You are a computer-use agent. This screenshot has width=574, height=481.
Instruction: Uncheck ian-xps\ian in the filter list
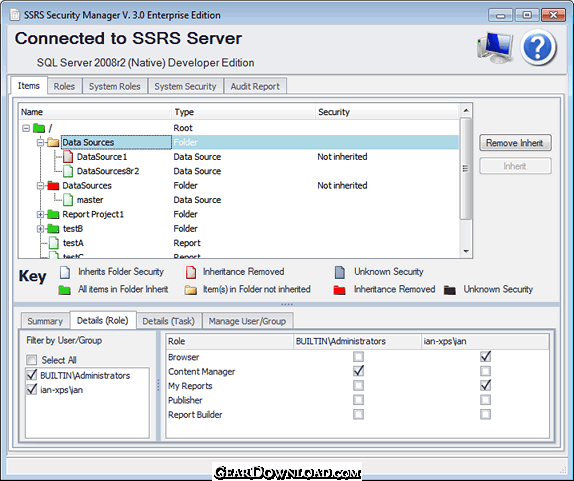(31, 389)
